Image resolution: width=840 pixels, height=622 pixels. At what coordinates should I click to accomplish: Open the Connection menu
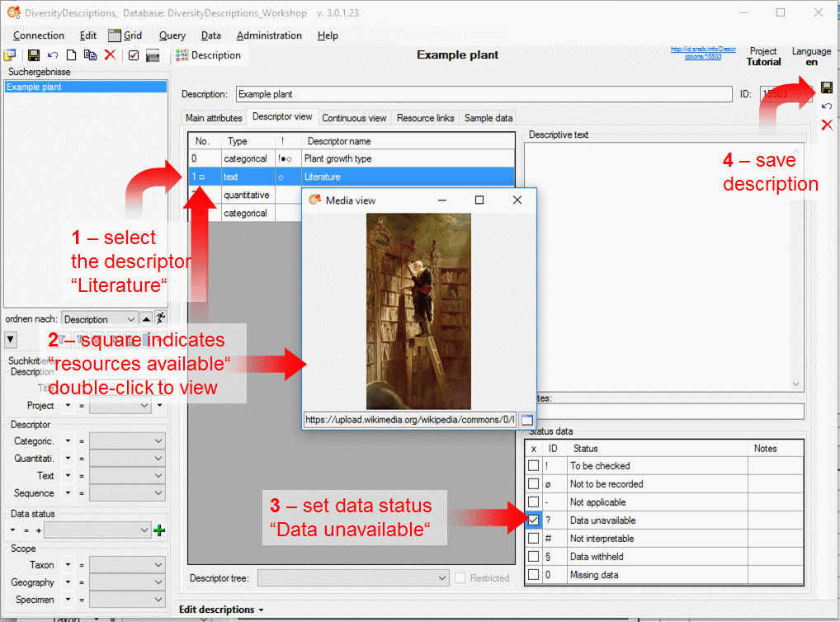[39, 35]
